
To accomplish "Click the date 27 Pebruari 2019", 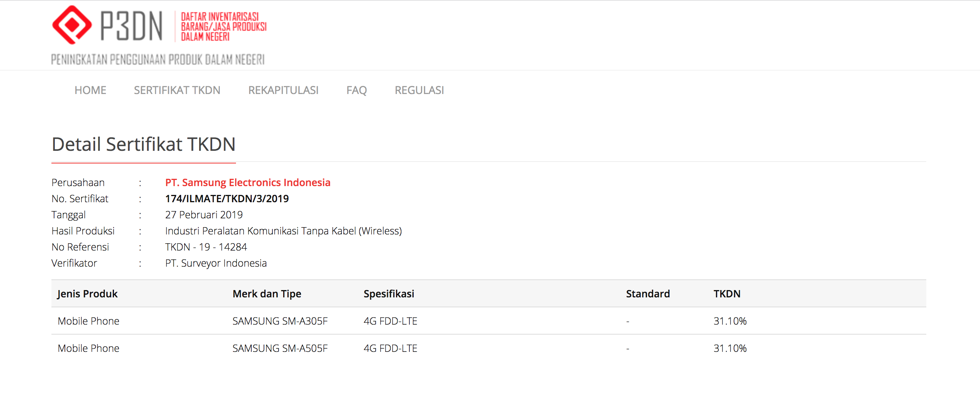I will 204,215.
